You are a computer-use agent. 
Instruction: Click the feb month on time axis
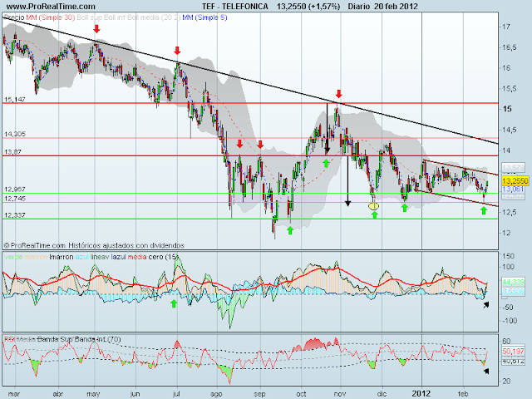(x=463, y=393)
